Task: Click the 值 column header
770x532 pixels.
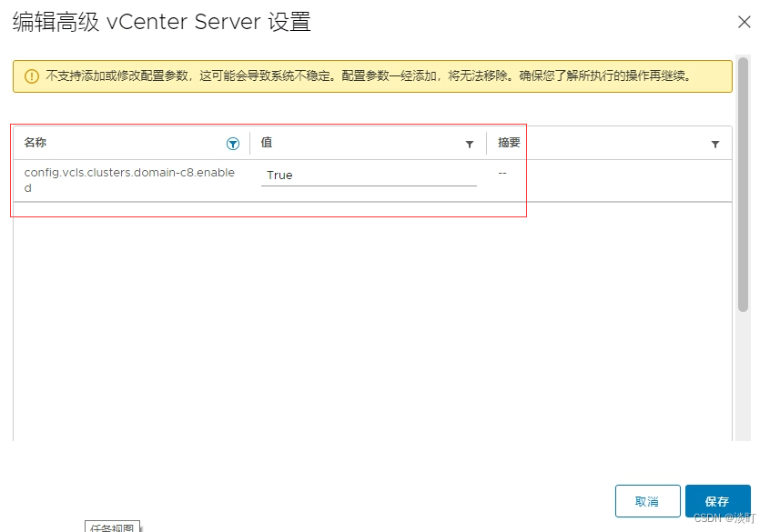Action: point(267,143)
